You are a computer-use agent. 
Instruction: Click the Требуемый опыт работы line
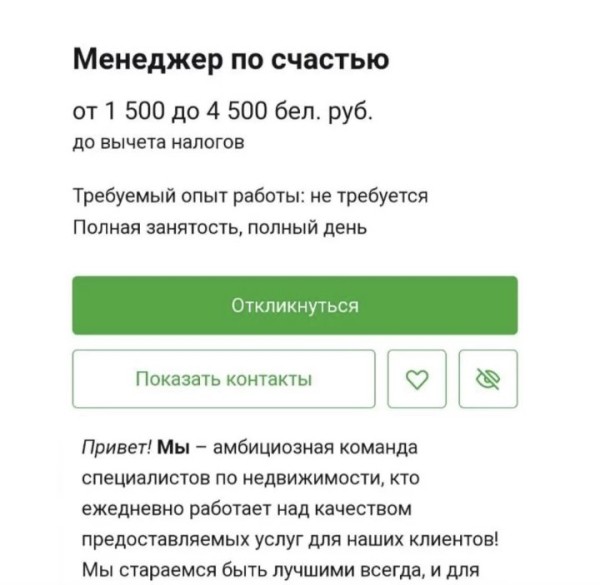click(x=250, y=195)
